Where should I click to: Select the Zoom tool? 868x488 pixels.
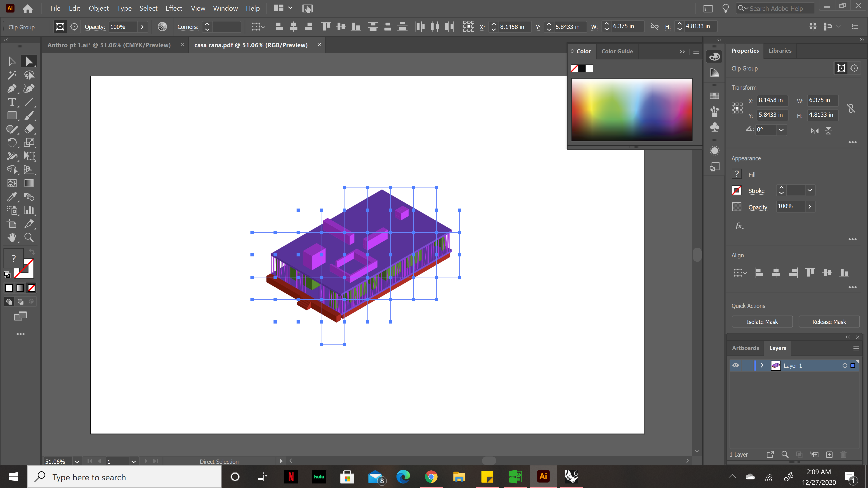(x=29, y=237)
